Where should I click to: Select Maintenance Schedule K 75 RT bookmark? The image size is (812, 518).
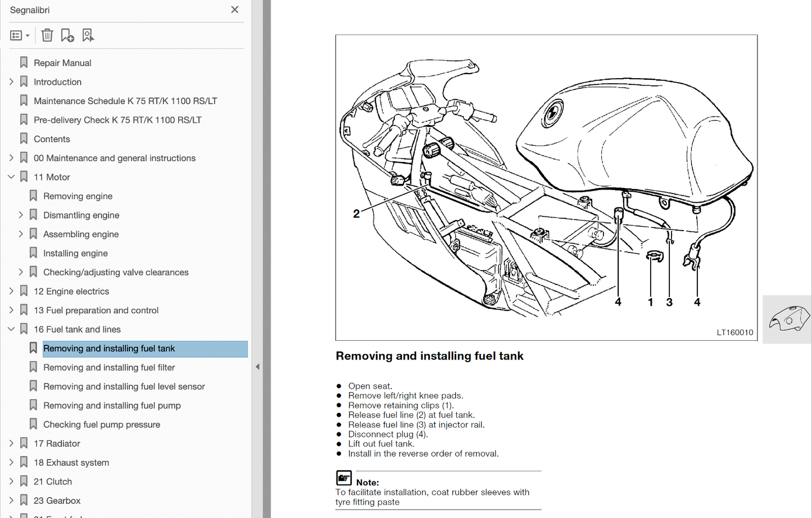click(x=125, y=101)
